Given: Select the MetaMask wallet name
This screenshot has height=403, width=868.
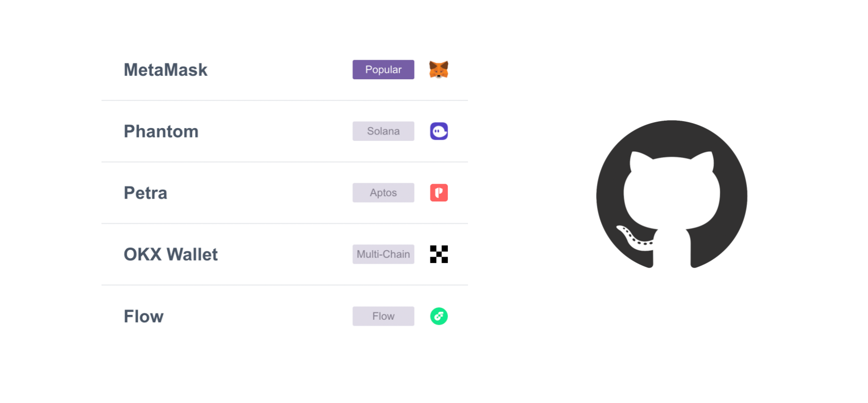Looking at the screenshot, I should [166, 70].
